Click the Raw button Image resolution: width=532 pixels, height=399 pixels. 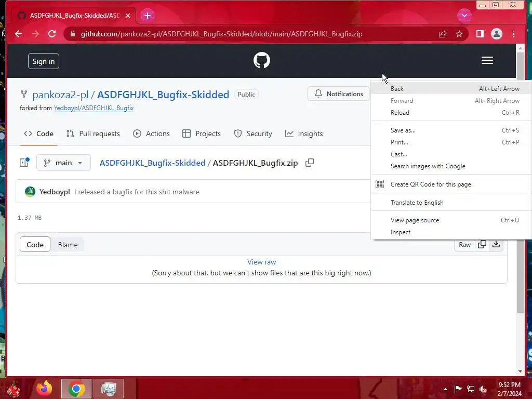tap(464, 245)
